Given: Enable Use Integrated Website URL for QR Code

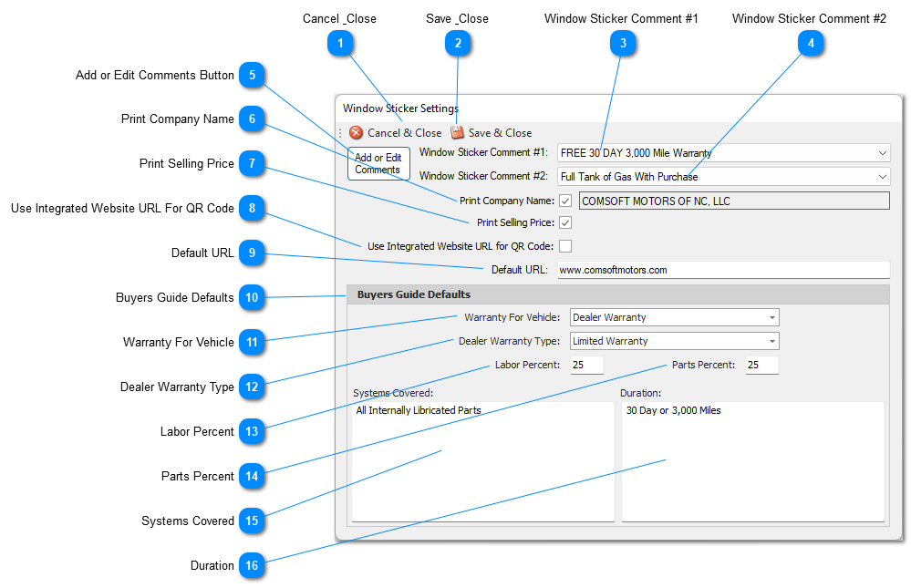Looking at the screenshot, I should pyautogui.click(x=565, y=246).
